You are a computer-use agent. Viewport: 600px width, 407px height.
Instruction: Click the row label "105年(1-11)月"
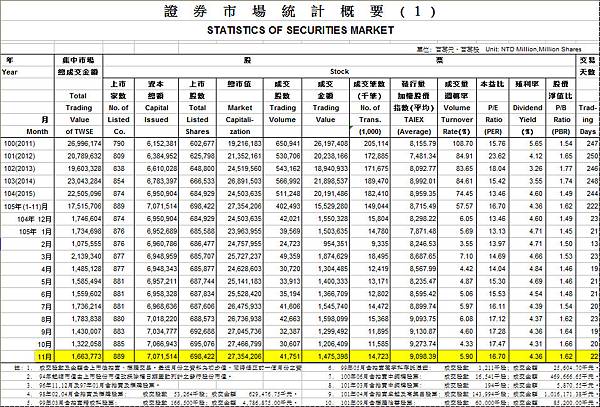(x=26, y=206)
